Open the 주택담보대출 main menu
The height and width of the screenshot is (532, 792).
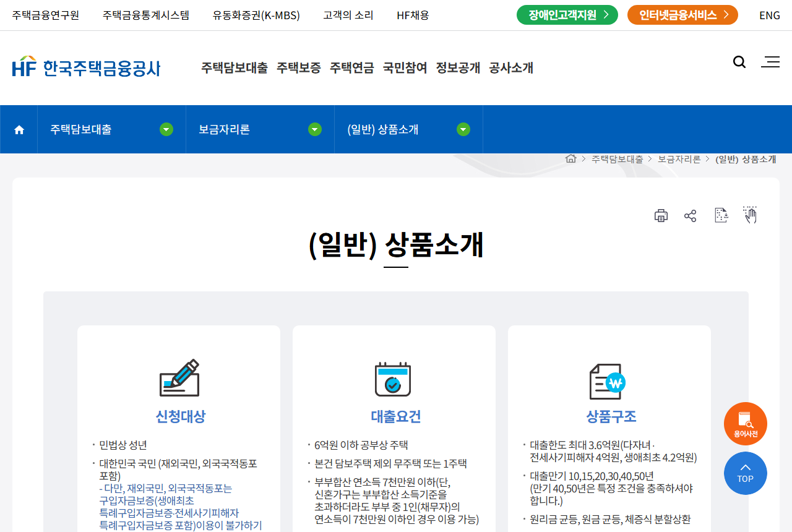[x=235, y=68]
